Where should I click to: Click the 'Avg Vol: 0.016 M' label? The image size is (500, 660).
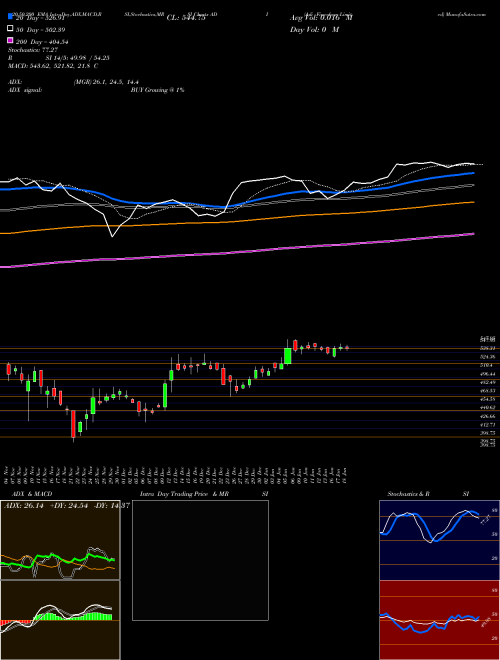(x=321, y=18)
